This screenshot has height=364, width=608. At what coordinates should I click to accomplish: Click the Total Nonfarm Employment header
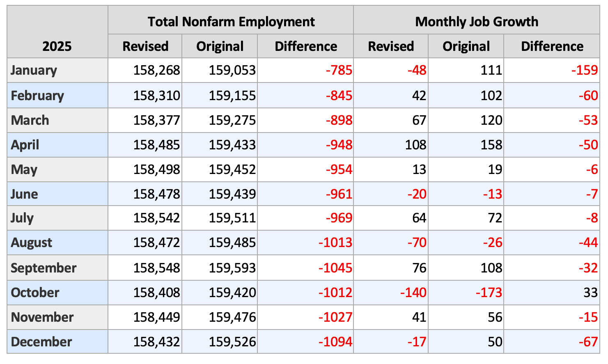pyautogui.click(x=231, y=21)
